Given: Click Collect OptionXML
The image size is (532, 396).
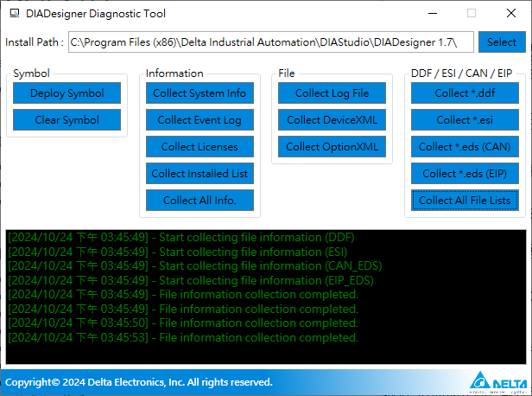Looking at the screenshot, I should (x=332, y=147).
